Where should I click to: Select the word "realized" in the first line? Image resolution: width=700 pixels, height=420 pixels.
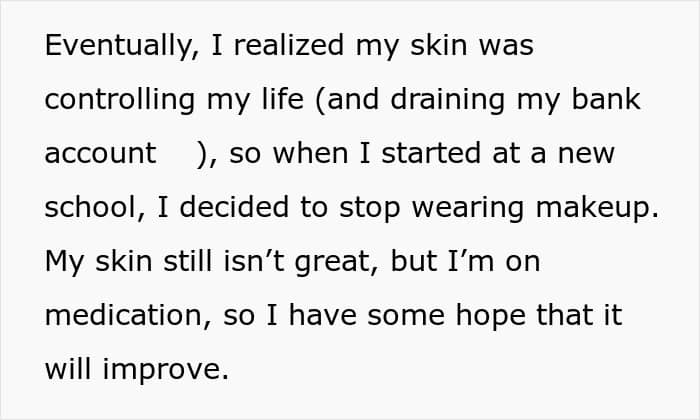coord(289,45)
